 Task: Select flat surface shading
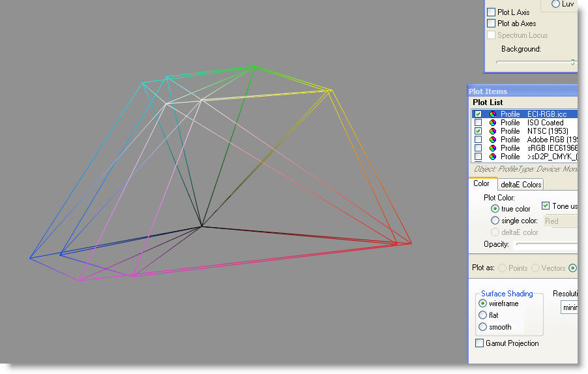(x=483, y=315)
